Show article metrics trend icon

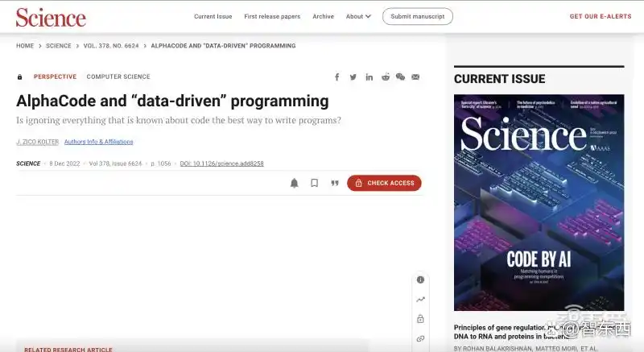click(420, 300)
